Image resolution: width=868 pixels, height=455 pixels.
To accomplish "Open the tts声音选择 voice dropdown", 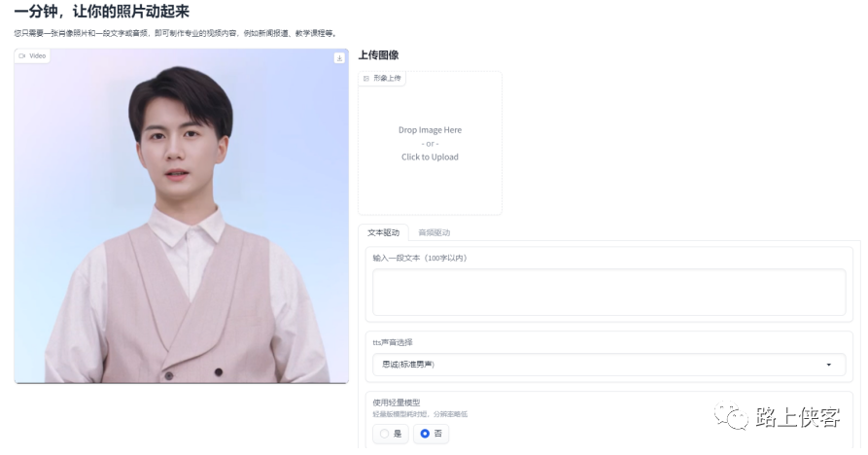I will tap(608, 365).
